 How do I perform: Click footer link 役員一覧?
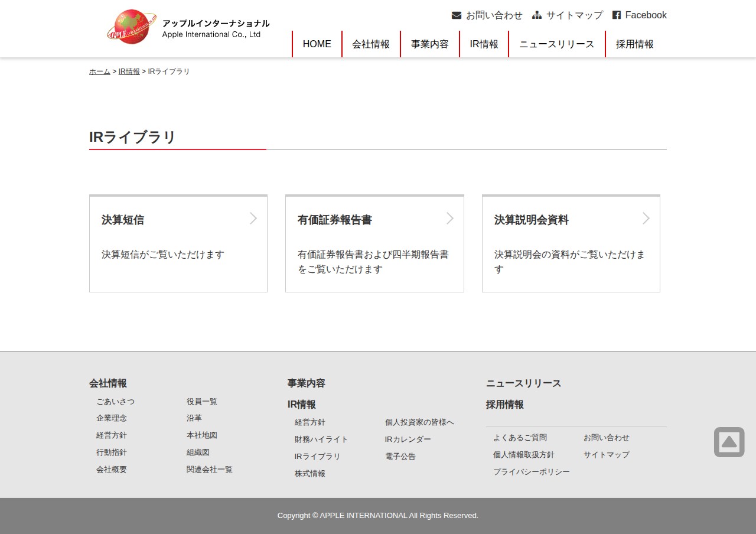tap(202, 402)
